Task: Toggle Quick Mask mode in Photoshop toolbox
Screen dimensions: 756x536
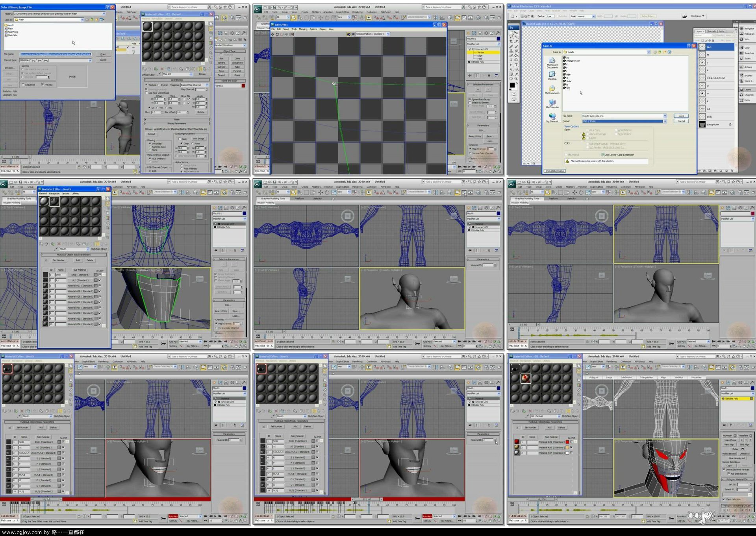Action: 514,94
